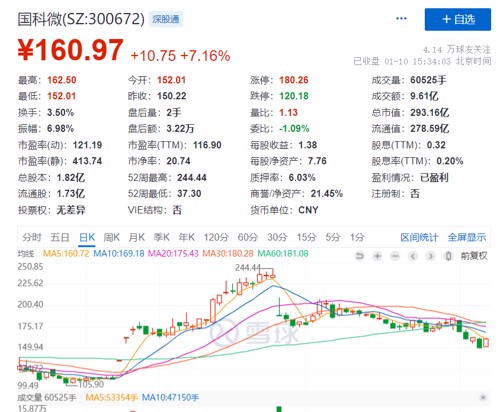Select the 周K chart tab
500x412 pixels.
tap(111, 237)
